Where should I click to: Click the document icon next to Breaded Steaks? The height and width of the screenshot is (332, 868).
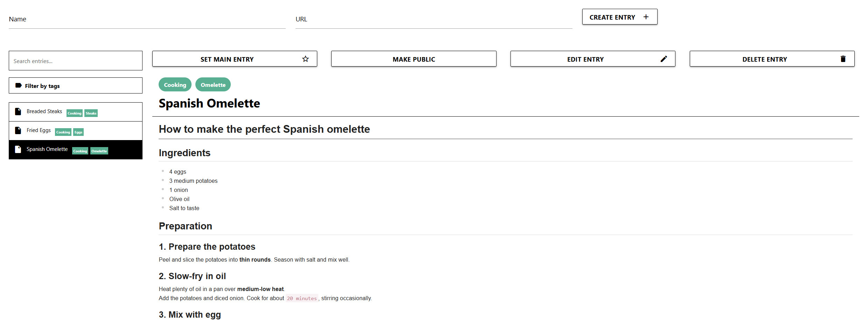click(x=18, y=111)
